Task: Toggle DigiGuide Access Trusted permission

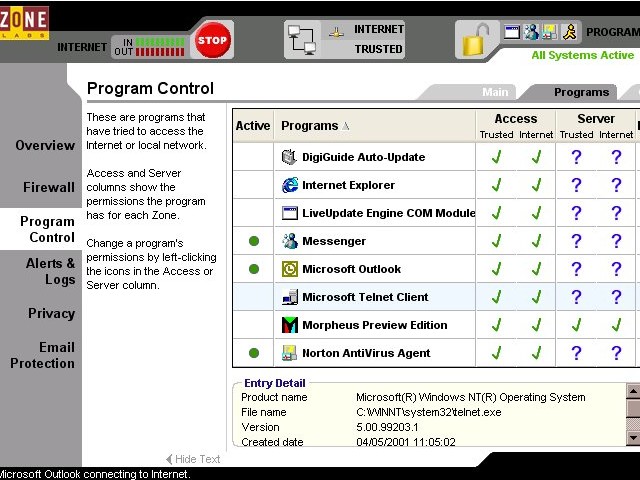Action: click(x=496, y=157)
